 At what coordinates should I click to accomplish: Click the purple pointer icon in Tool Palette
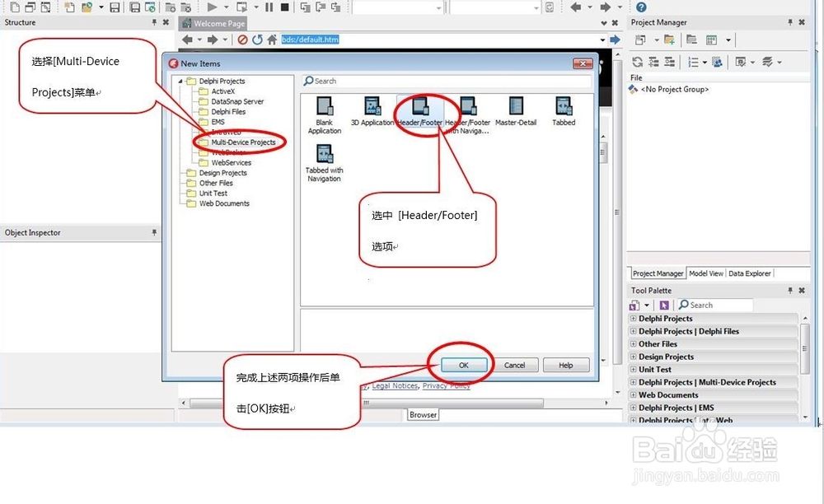click(x=664, y=305)
